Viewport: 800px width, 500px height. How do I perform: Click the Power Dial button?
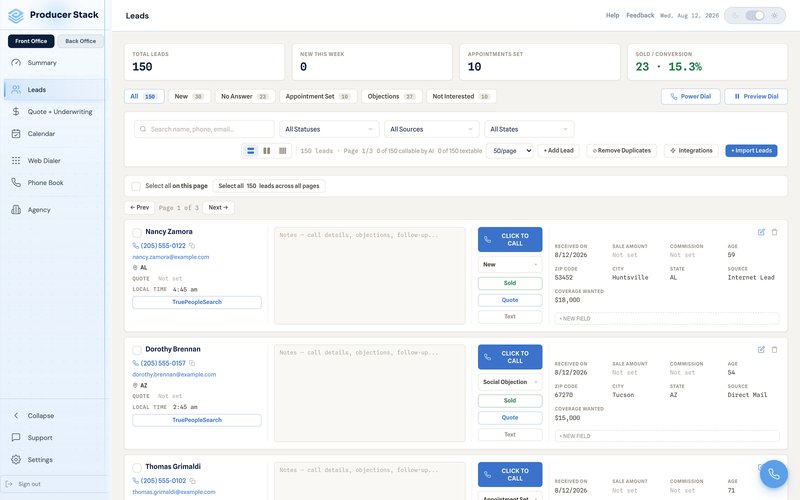pos(690,96)
